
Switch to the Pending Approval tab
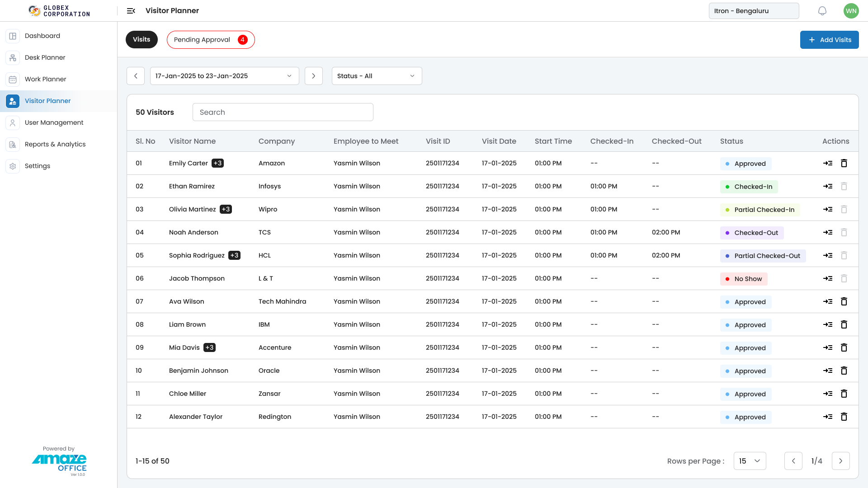pyautogui.click(x=211, y=40)
